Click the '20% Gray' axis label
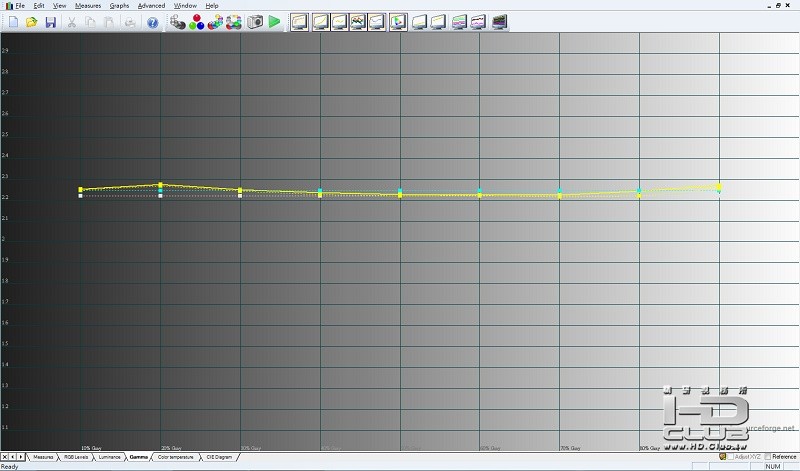The width and height of the screenshot is (800, 471). (x=171, y=448)
